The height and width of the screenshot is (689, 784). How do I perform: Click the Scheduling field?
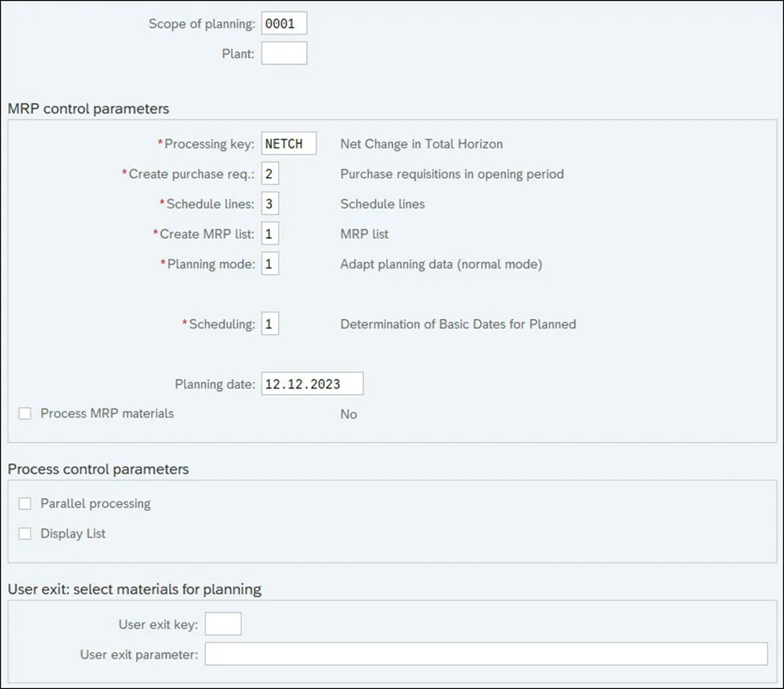pyautogui.click(x=270, y=324)
